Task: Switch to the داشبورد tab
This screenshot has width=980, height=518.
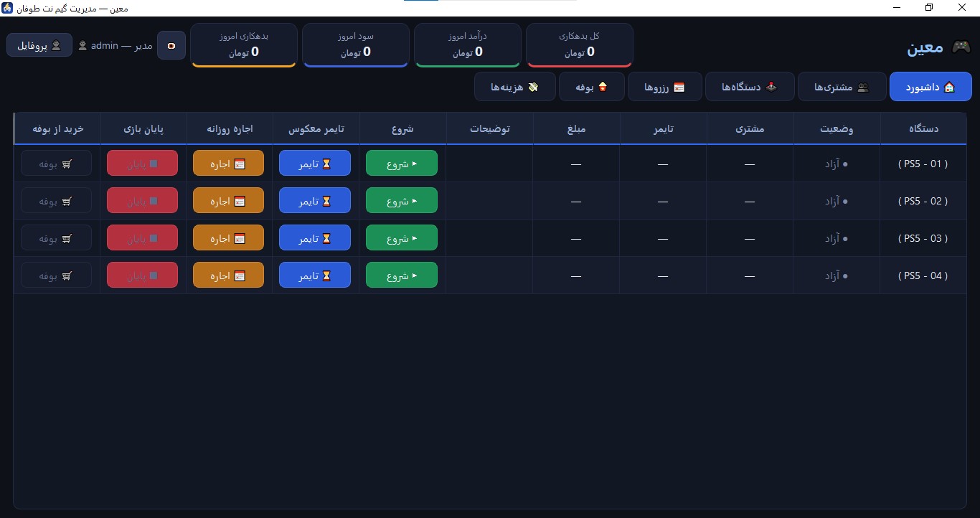Action: [x=930, y=87]
